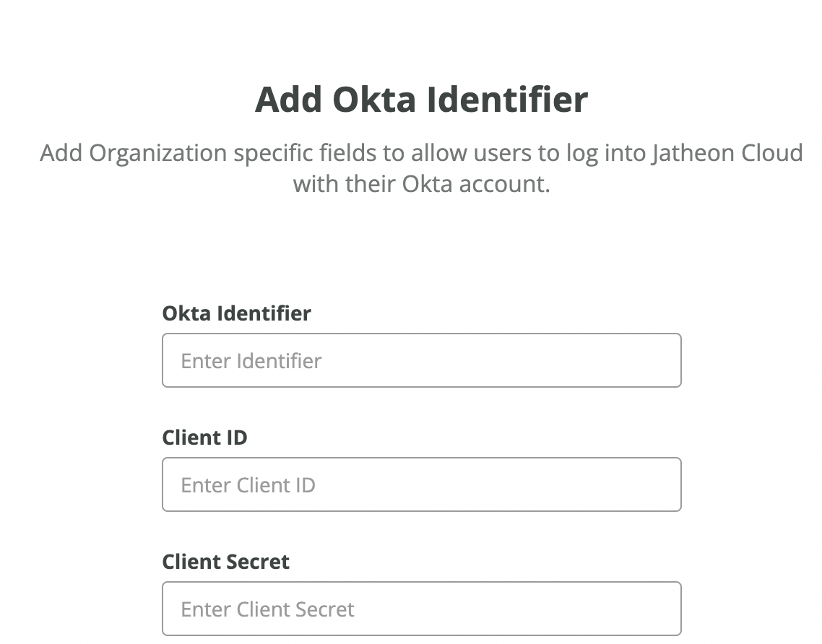The width and height of the screenshot is (822, 644).
Task: Click "Jatheon Cloud" in the description
Action: [727, 153]
